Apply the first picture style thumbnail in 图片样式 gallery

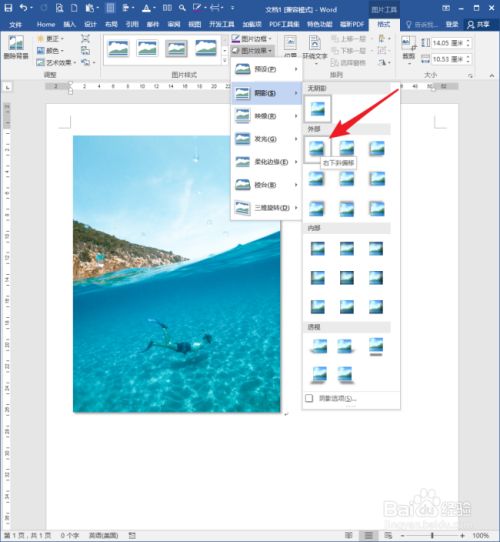click(118, 48)
